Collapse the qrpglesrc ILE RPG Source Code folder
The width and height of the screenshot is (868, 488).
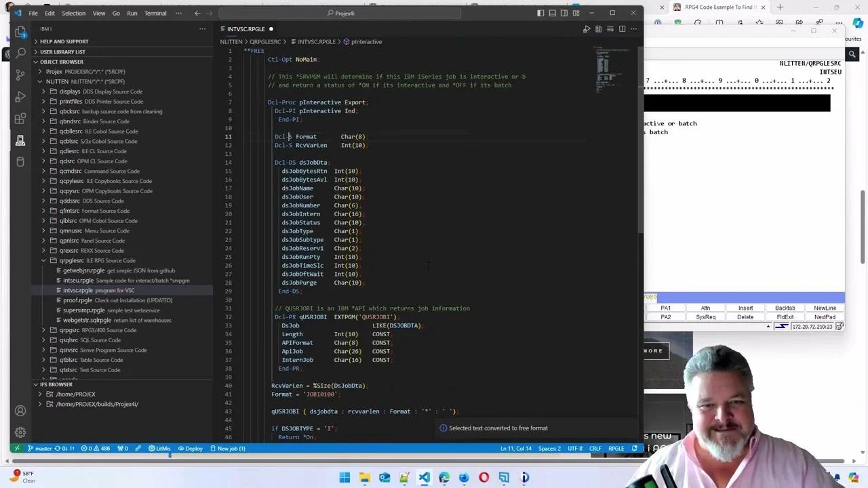pos(43,260)
